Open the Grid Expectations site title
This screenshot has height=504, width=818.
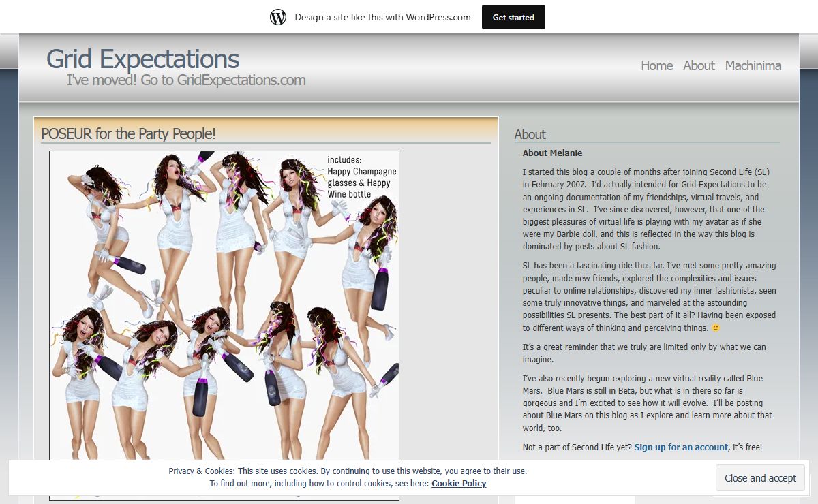tap(142, 59)
